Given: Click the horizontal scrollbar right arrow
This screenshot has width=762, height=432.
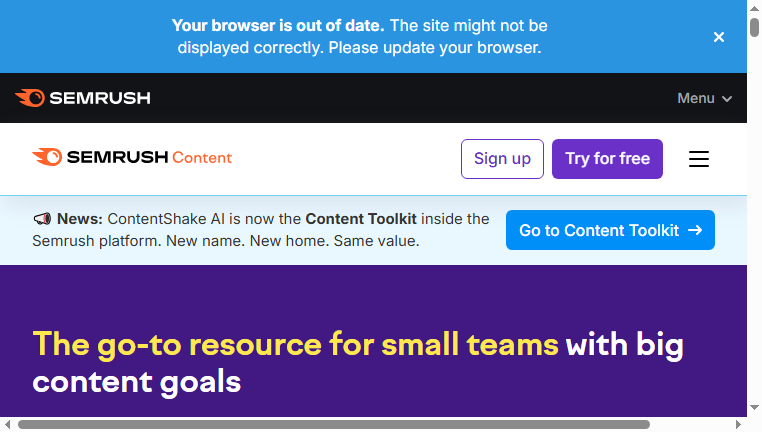Looking at the screenshot, I should 738,425.
